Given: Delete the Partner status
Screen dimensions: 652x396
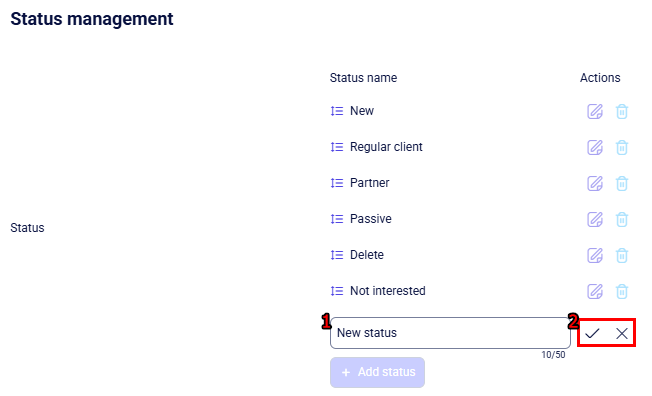Looking at the screenshot, I should pos(622,183).
